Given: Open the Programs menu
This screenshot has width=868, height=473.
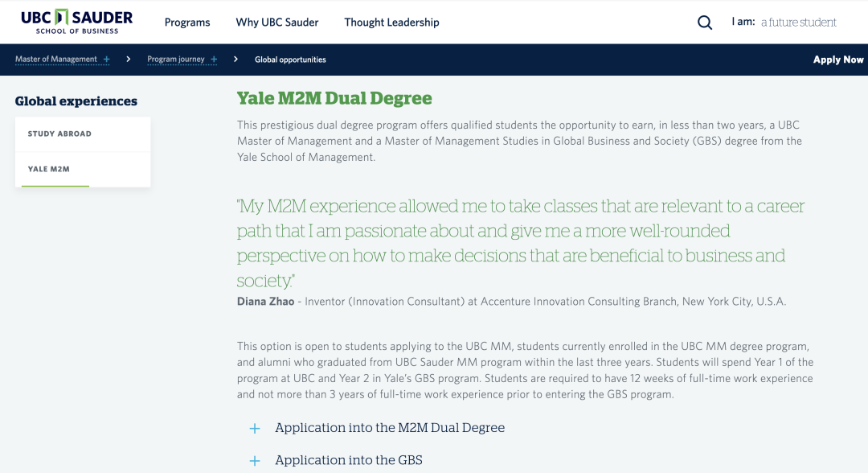Looking at the screenshot, I should point(187,23).
